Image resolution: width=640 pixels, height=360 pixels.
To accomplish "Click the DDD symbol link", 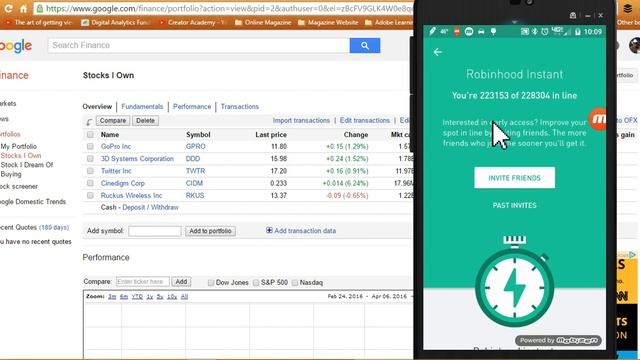I will [193, 158].
